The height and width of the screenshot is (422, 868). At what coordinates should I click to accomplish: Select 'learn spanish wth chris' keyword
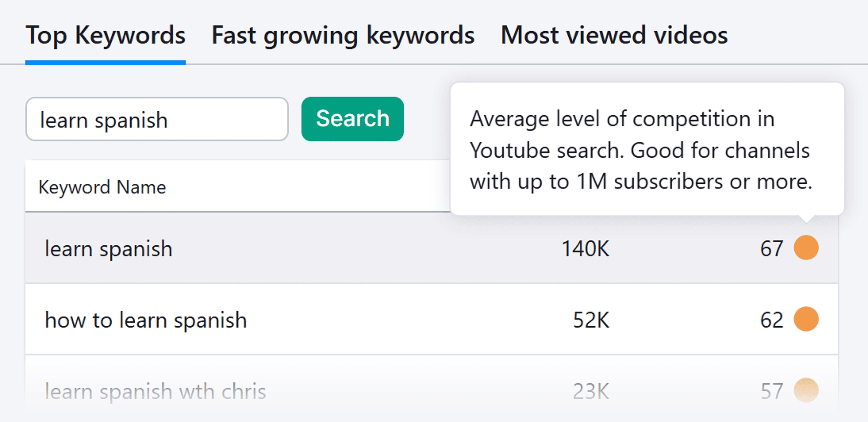[x=155, y=391]
